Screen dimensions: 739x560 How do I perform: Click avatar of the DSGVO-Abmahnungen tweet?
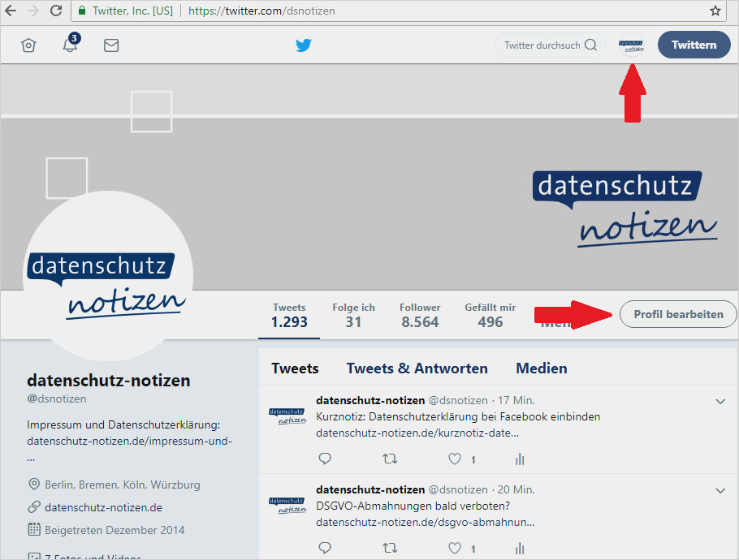pos(287,506)
